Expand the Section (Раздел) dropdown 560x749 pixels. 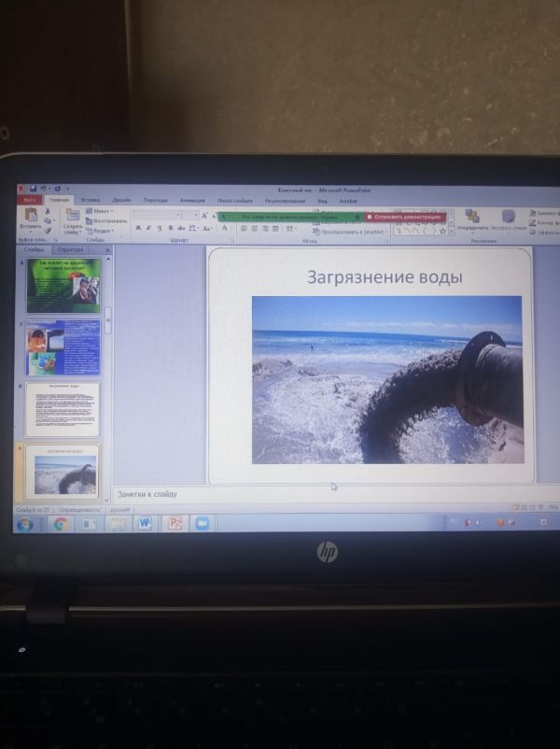tap(103, 231)
